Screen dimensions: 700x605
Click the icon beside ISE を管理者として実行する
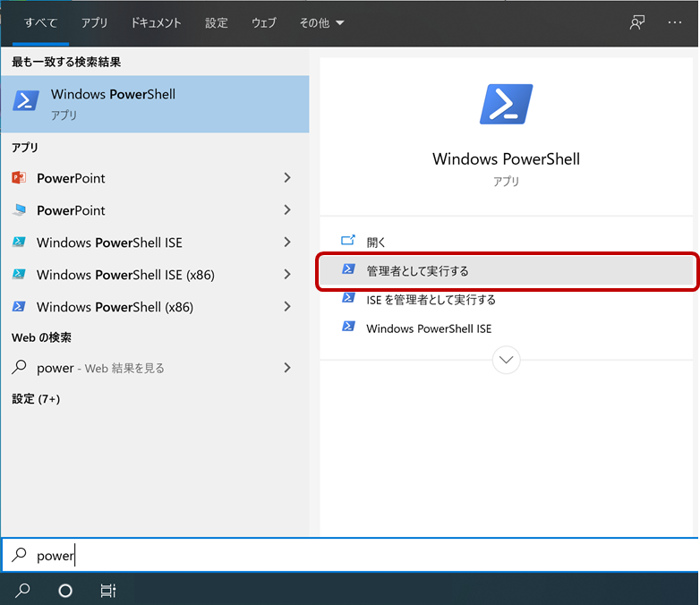click(348, 298)
